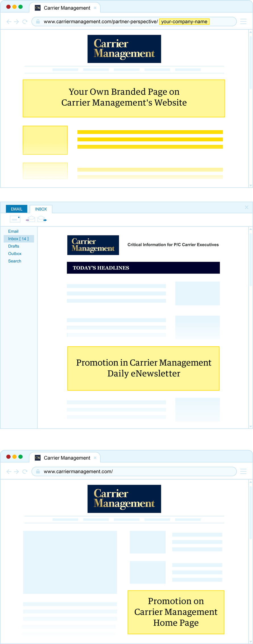Select the bottom Carrier Management browser tab

[65, 458]
